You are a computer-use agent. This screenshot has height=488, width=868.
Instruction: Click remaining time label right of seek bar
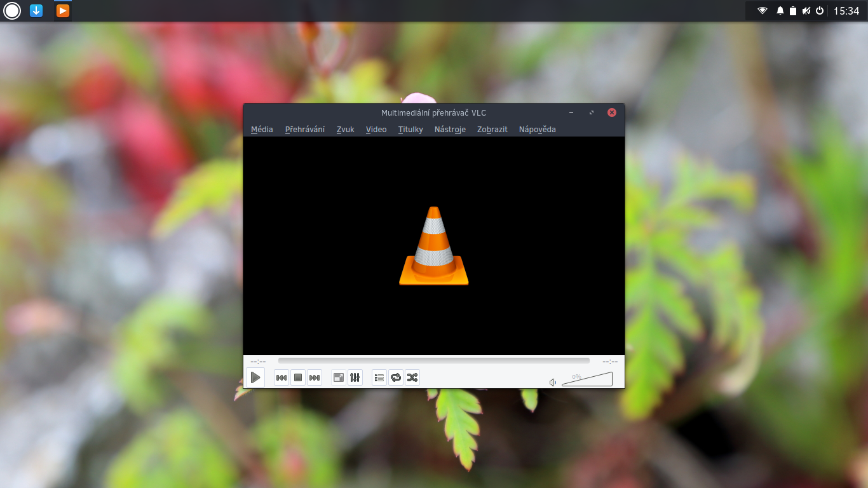point(610,362)
